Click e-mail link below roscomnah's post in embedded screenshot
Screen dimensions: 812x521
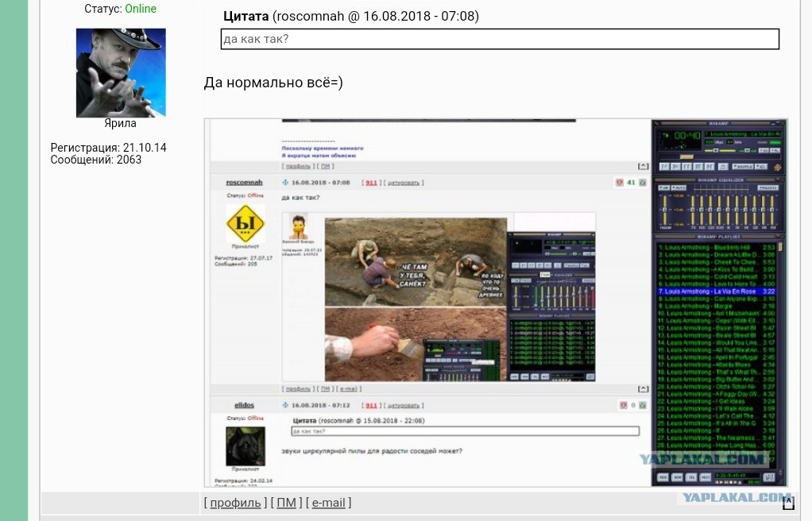point(349,389)
